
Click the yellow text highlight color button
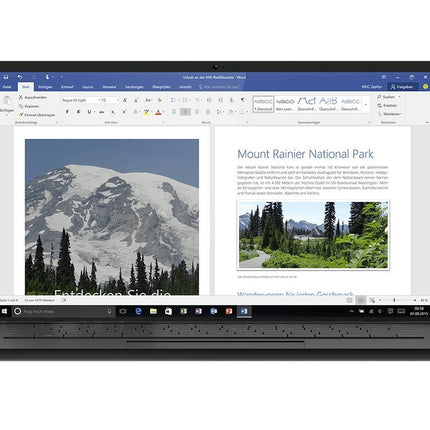coord(146,112)
